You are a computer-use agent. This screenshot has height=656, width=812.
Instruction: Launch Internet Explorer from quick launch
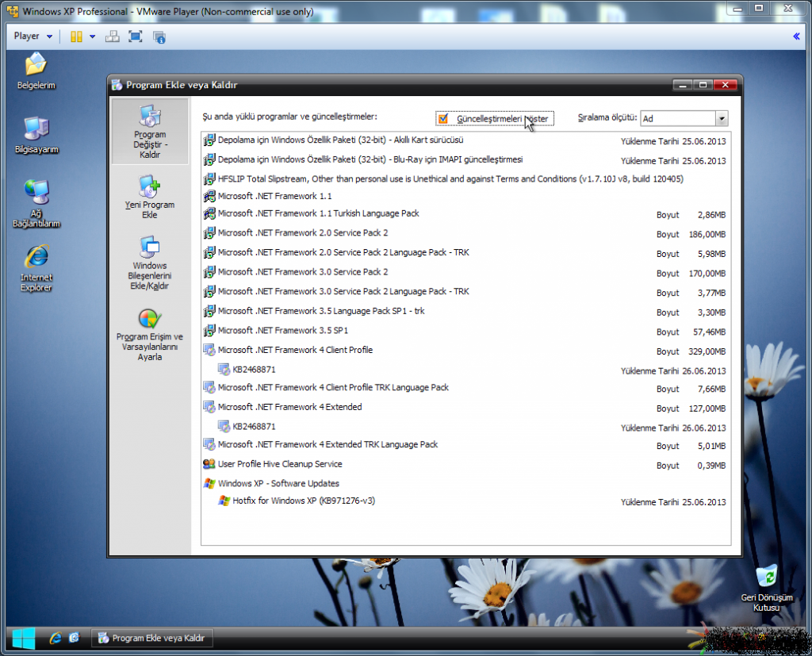(56, 638)
